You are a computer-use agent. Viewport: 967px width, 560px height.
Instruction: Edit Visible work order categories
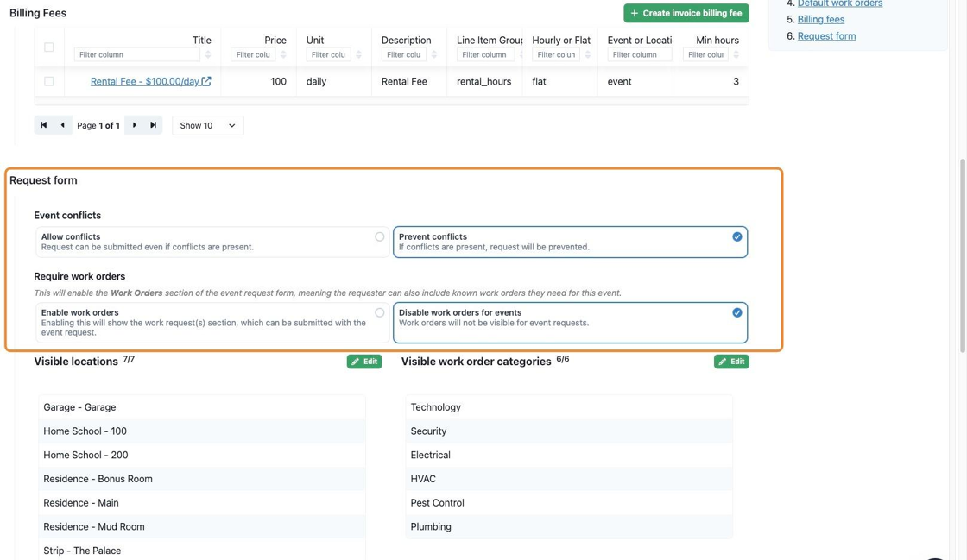731,362
